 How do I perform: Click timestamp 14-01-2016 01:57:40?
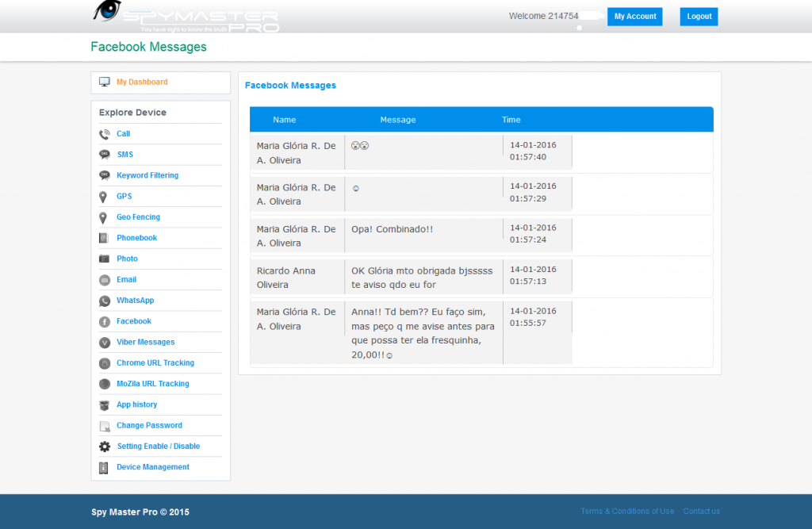click(x=533, y=151)
